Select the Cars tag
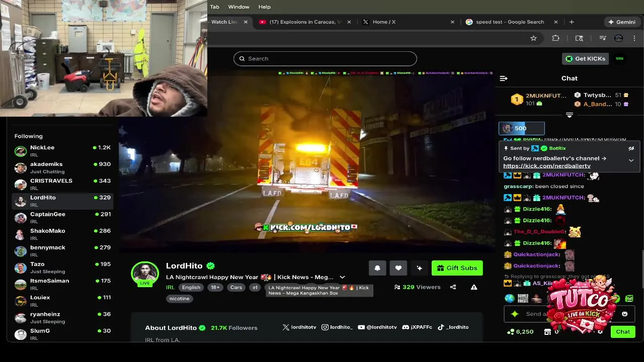The image size is (644, 362). click(x=236, y=288)
